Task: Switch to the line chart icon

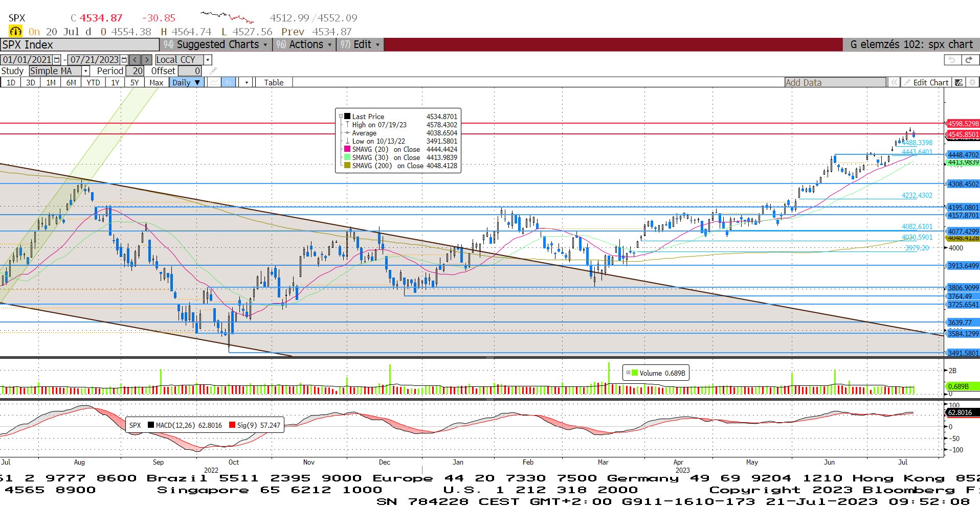Action: click(214, 82)
